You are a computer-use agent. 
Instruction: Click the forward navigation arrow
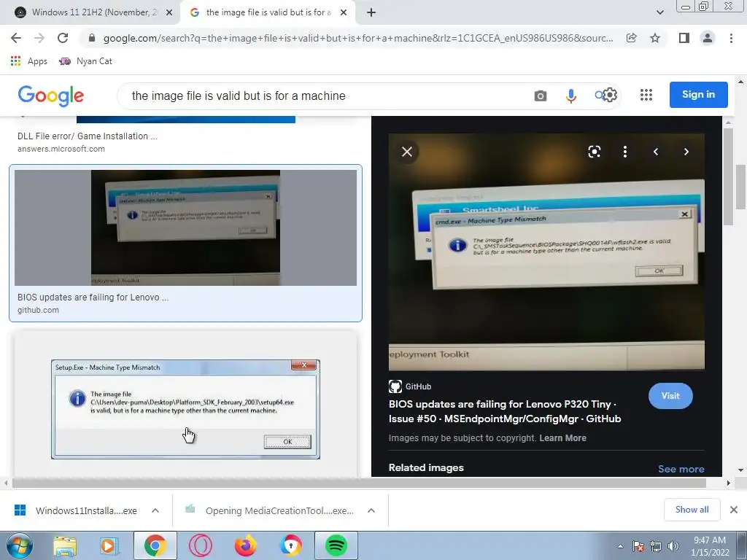pyautogui.click(x=39, y=38)
